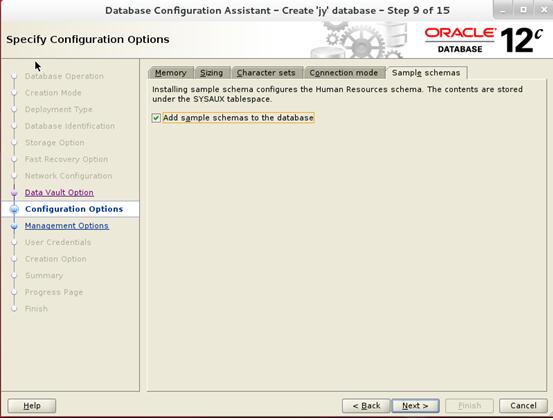This screenshot has width=553, height=420.
Task: Uncheck Add sample schemas to the database
Action: [x=156, y=118]
